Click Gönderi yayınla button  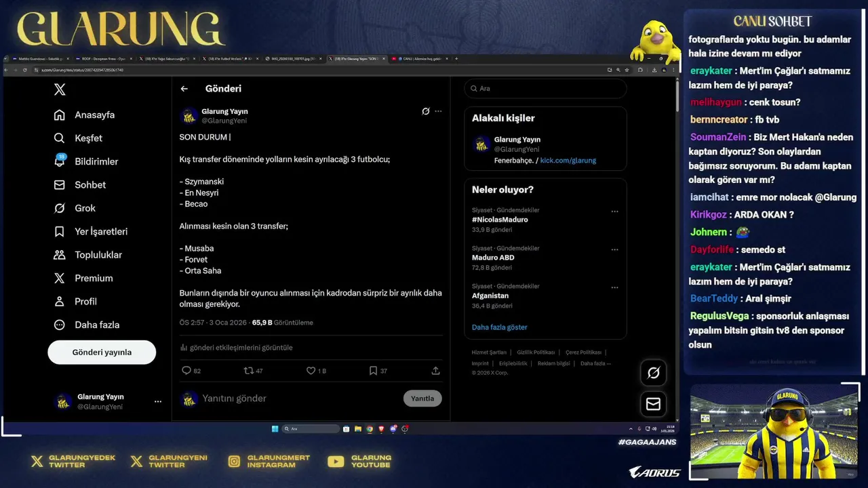(102, 352)
